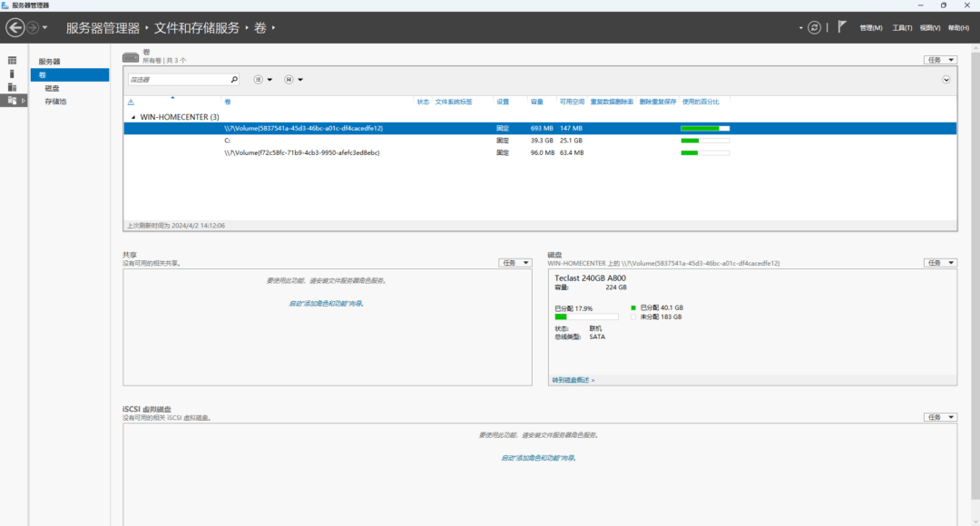
Task: Click the main vertical scrollbar
Action: point(975,277)
